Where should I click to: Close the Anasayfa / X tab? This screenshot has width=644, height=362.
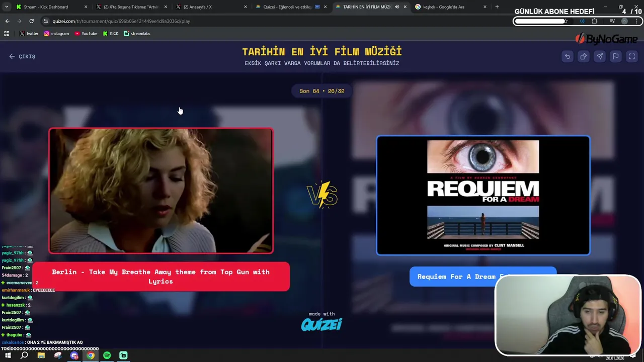[246, 7]
